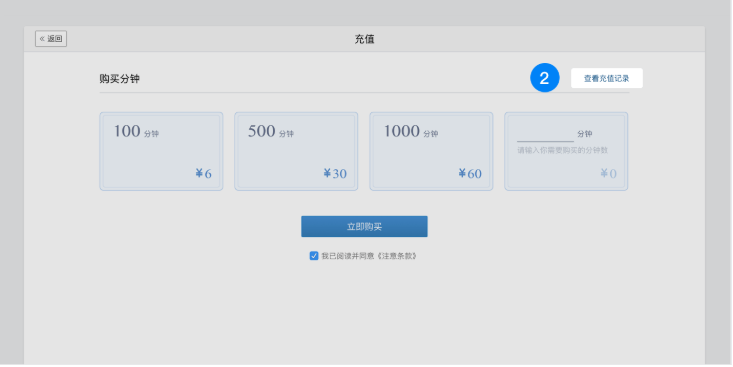Click the 立即购买 buy now button
Viewport: 733px width, 367px height.
point(364,226)
